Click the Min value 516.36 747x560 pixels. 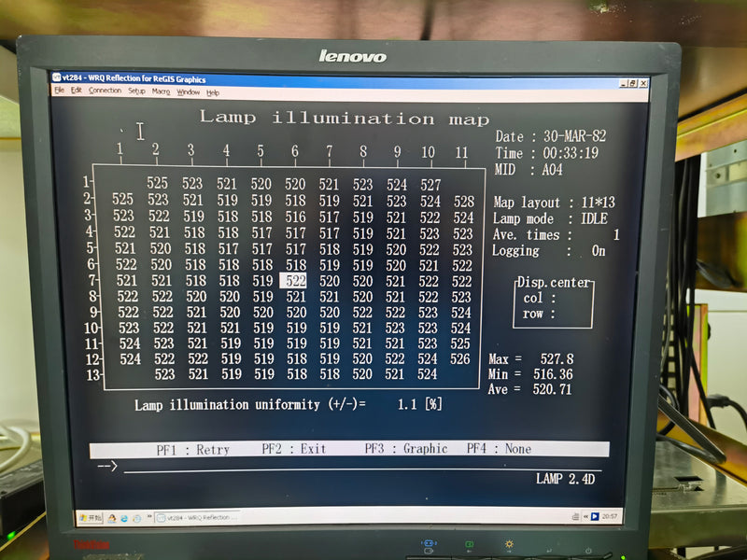[x=553, y=374]
